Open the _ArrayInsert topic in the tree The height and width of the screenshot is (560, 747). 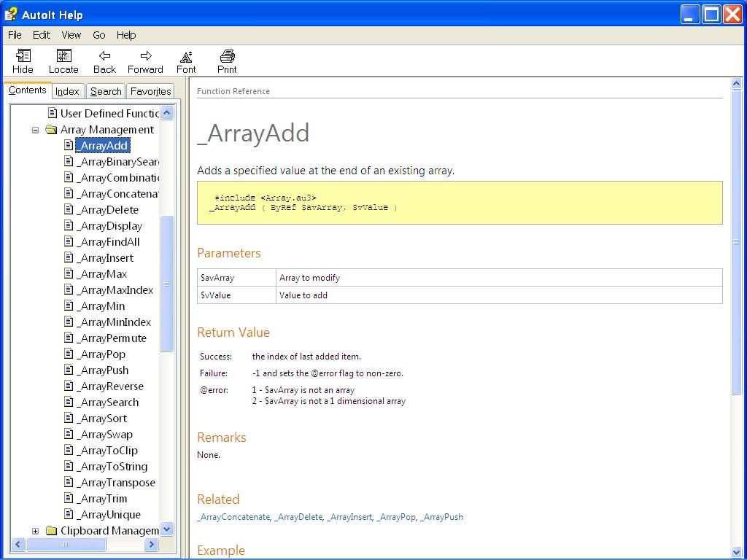(105, 257)
